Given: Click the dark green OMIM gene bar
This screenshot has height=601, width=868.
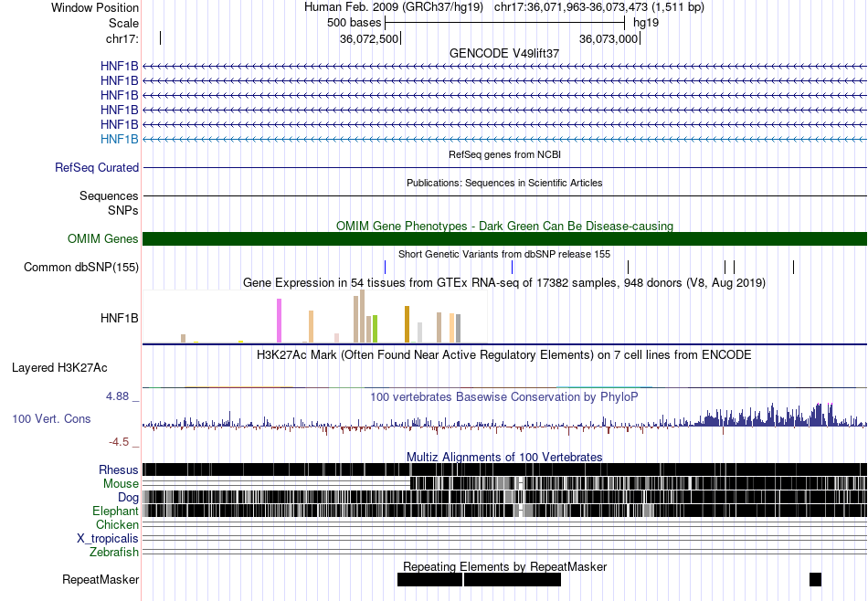Looking at the screenshot, I should point(504,238).
